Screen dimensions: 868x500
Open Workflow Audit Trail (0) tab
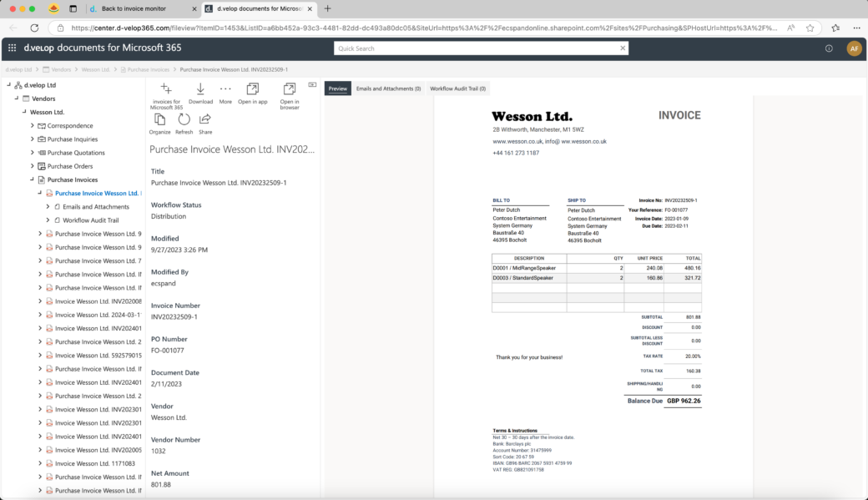click(x=458, y=88)
